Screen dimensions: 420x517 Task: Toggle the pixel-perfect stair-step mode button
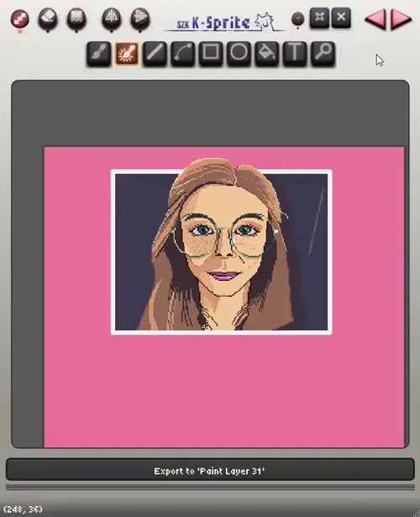coord(20,18)
